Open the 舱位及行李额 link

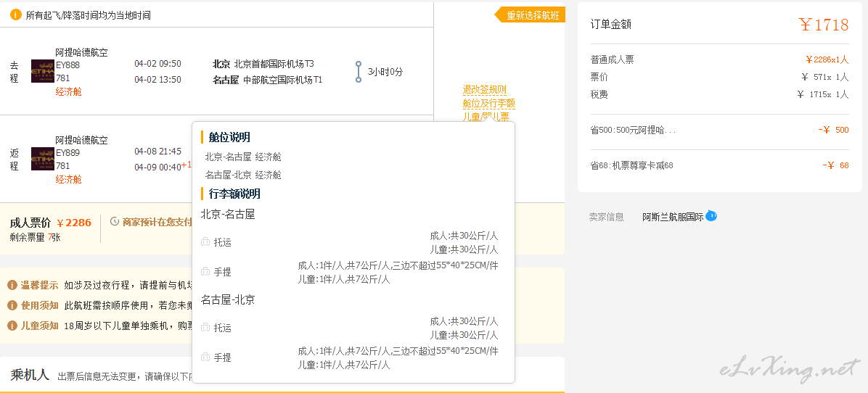(x=489, y=104)
